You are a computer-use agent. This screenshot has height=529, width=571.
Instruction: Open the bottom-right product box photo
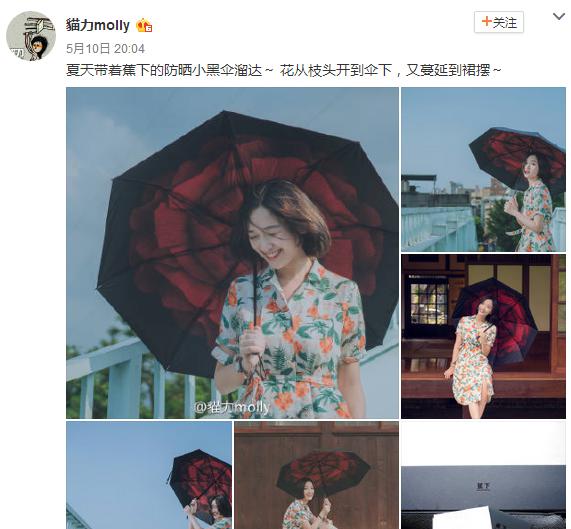click(x=483, y=475)
